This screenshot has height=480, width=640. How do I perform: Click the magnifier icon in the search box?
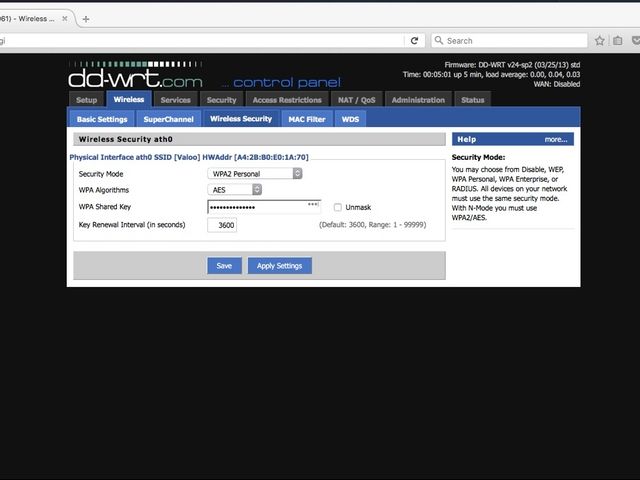pos(439,40)
